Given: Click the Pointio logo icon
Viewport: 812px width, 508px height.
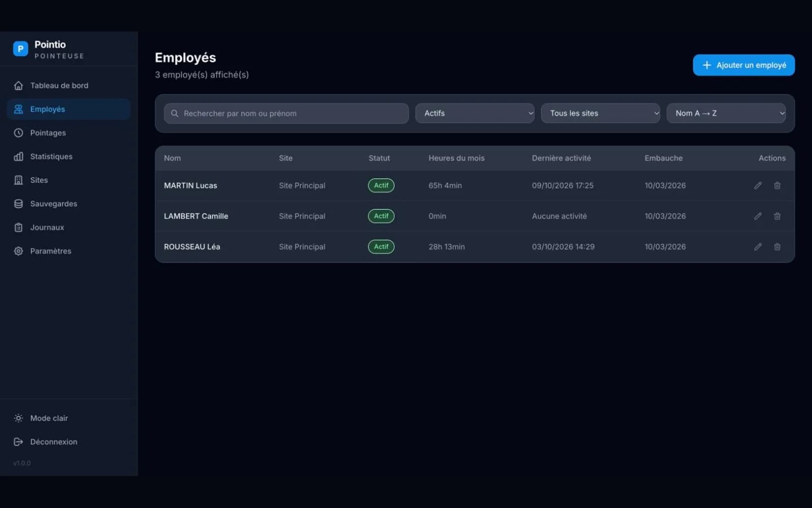Looking at the screenshot, I should coord(20,49).
